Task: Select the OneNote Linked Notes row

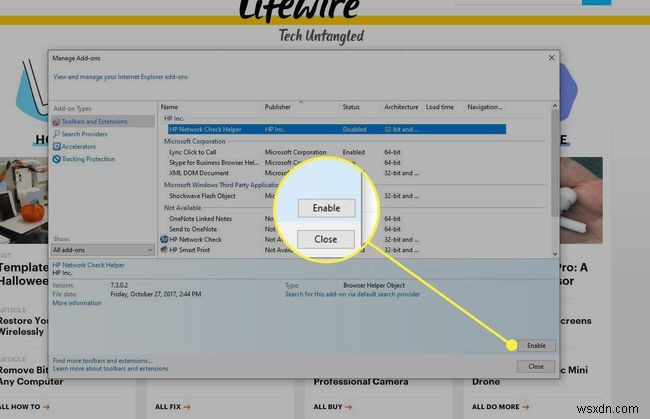Action: tap(337, 218)
